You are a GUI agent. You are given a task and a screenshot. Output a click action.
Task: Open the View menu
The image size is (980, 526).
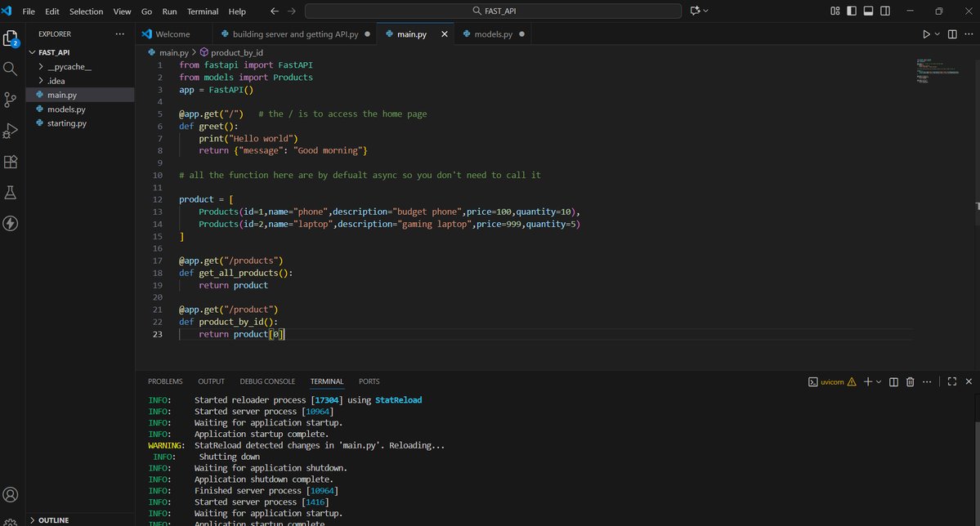pos(122,11)
